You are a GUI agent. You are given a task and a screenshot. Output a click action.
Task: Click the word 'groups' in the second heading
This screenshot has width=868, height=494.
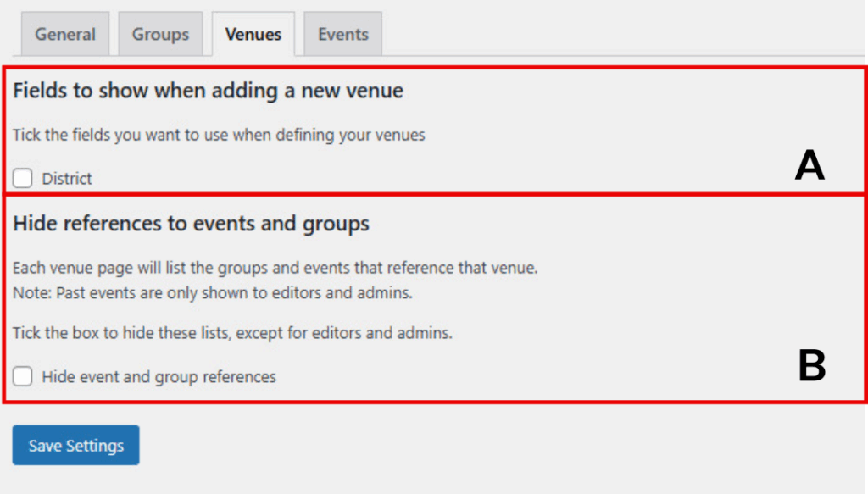[x=336, y=225]
